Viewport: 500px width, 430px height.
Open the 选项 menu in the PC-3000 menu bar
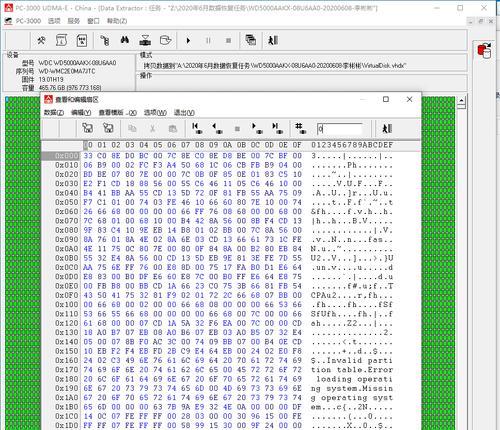(54, 21)
